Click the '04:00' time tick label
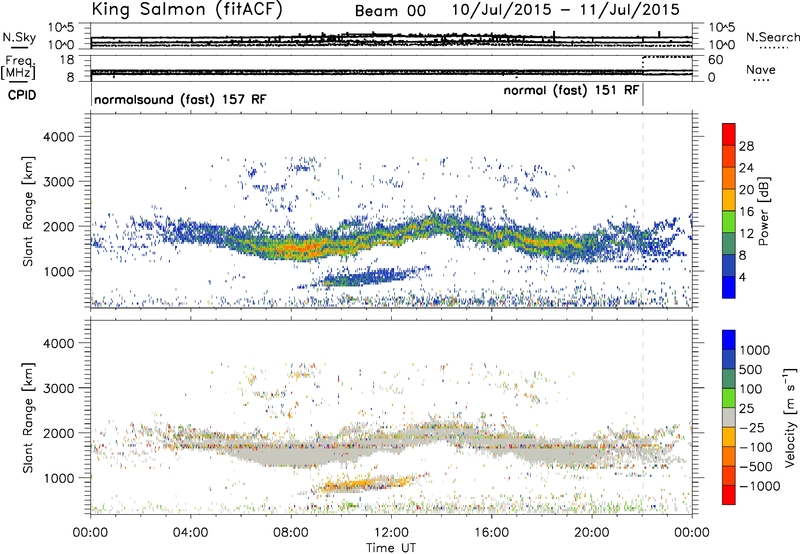 (190, 533)
